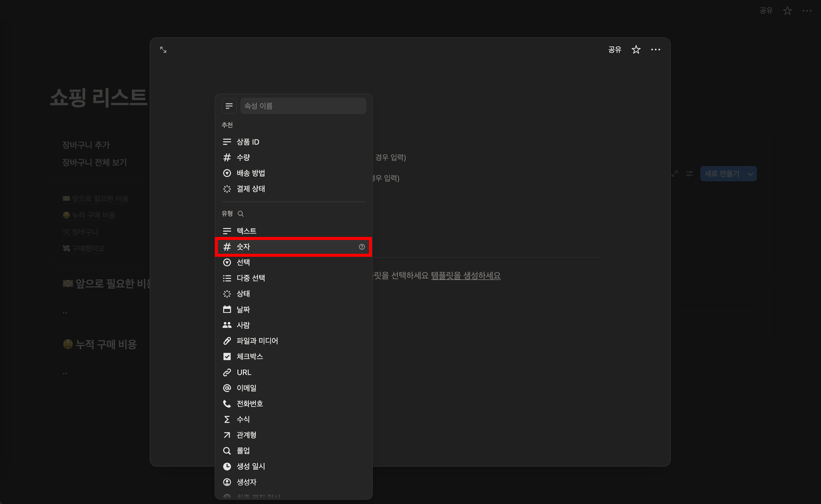Image resolution: width=821 pixels, height=504 pixels.
Task: Select the 체크박스 property type
Action: [x=250, y=356]
